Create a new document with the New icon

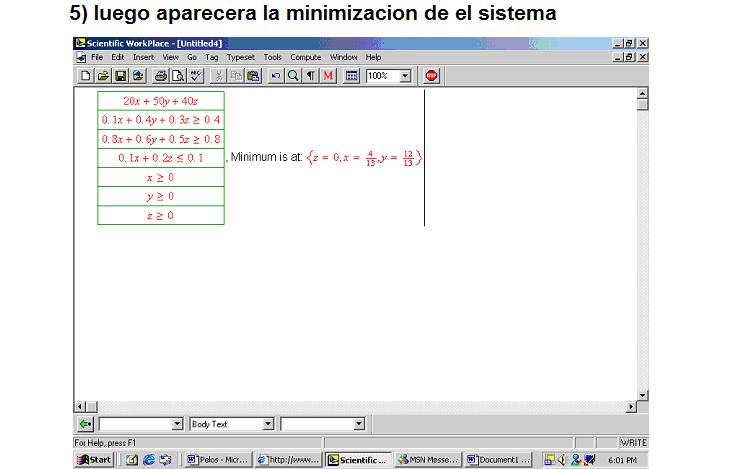click(85, 76)
